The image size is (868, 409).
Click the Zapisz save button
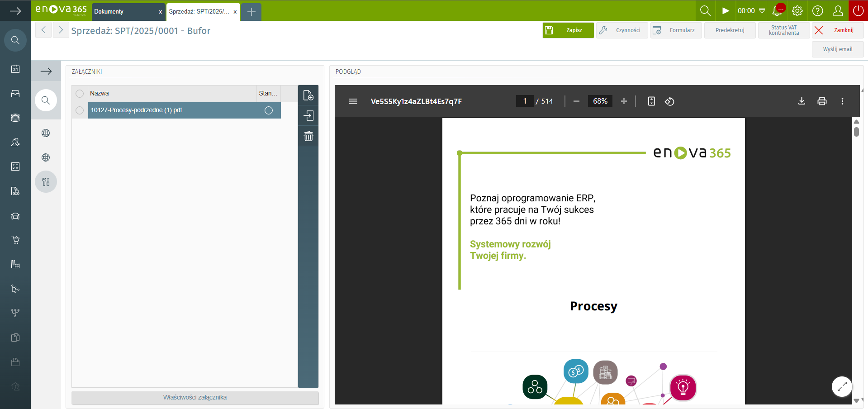tap(568, 30)
